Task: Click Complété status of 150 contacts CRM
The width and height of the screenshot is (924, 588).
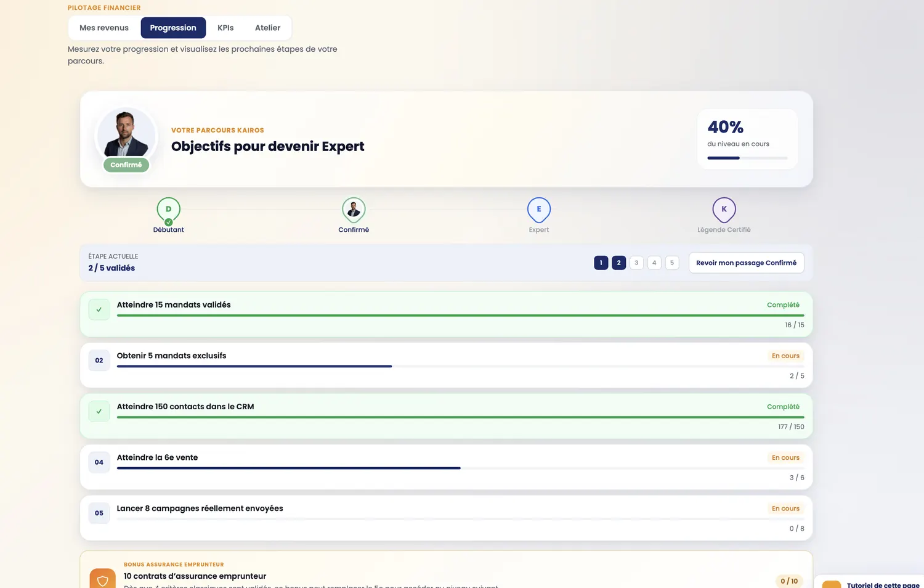Action: click(x=783, y=407)
